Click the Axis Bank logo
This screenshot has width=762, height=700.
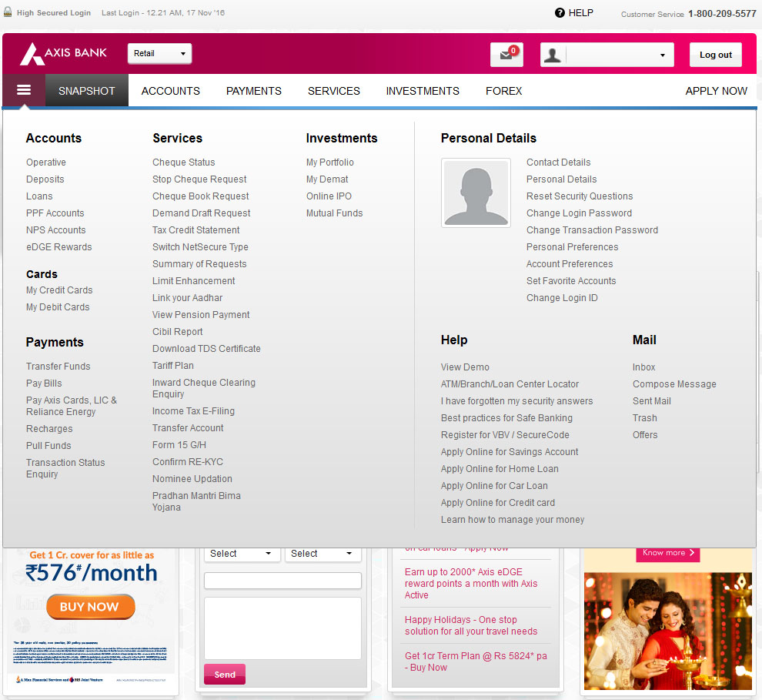point(63,53)
